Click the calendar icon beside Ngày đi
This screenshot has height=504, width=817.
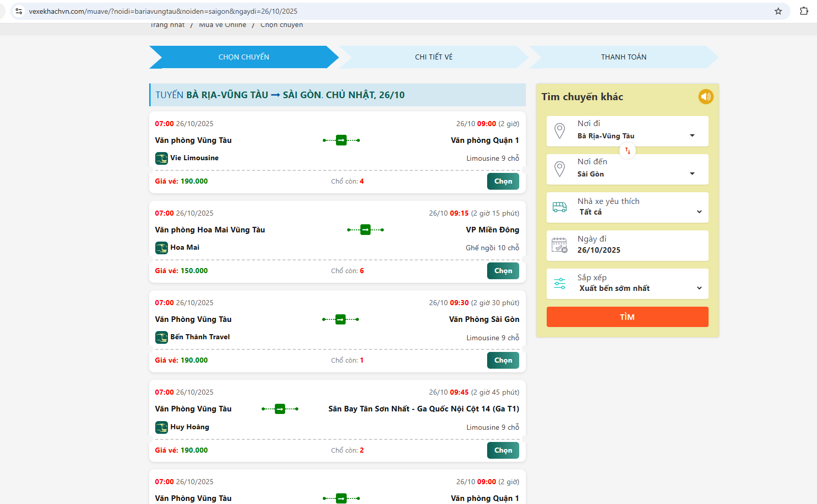[559, 245]
